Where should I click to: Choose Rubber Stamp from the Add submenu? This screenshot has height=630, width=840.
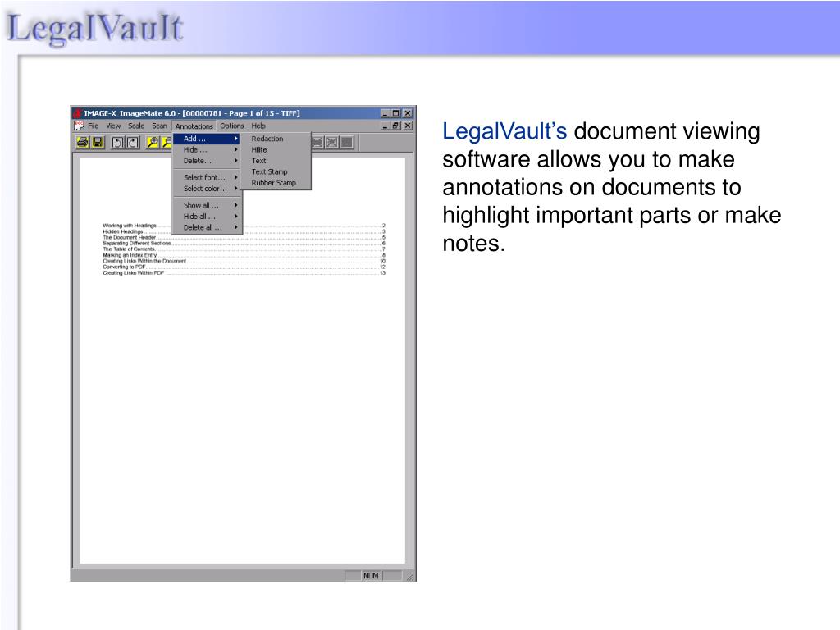[x=276, y=183]
